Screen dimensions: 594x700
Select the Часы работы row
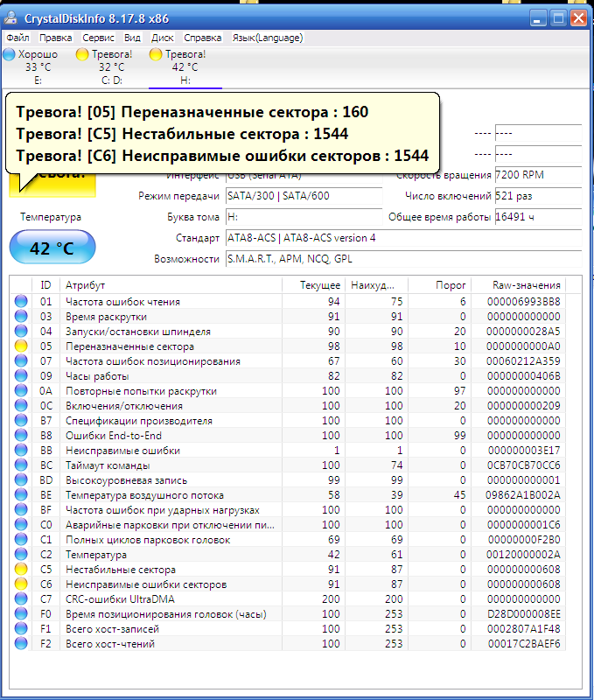tap(289, 376)
